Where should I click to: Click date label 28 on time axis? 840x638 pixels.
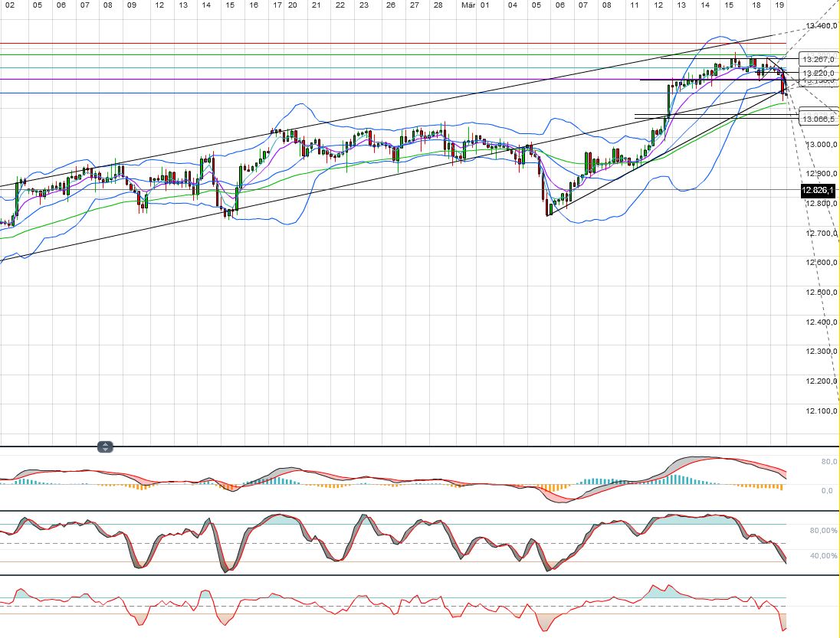coord(438,5)
